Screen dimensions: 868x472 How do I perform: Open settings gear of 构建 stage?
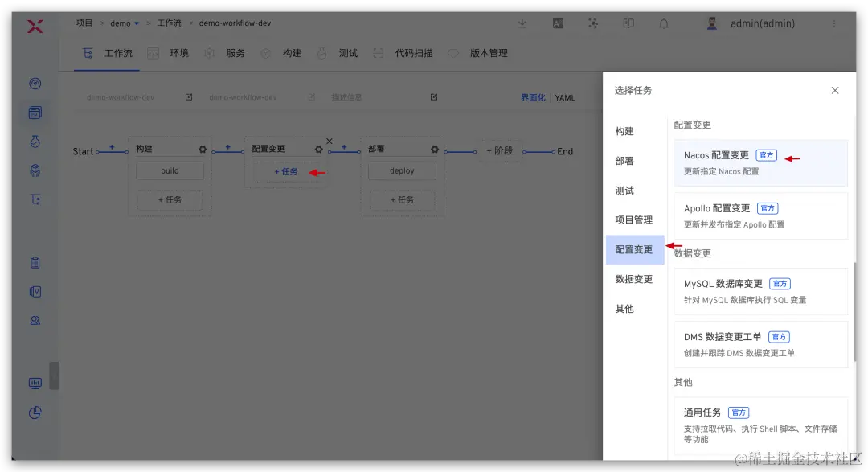[x=203, y=149]
